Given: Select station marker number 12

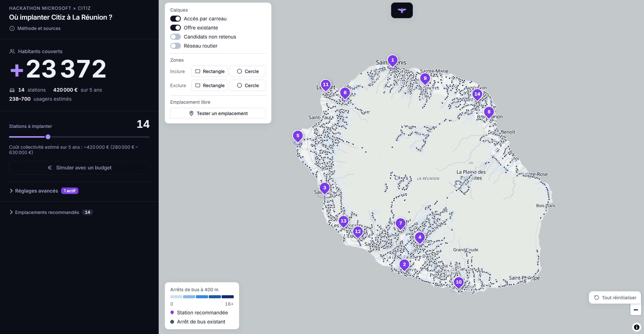Looking at the screenshot, I should coord(358,232).
